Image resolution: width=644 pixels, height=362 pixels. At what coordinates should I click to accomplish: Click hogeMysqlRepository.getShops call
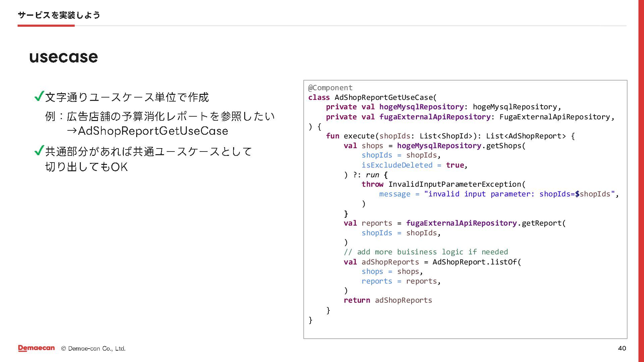click(461, 146)
